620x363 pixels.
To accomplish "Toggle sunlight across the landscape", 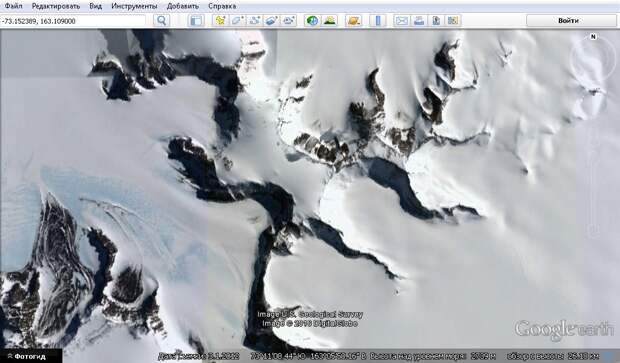I will (x=329, y=21).
